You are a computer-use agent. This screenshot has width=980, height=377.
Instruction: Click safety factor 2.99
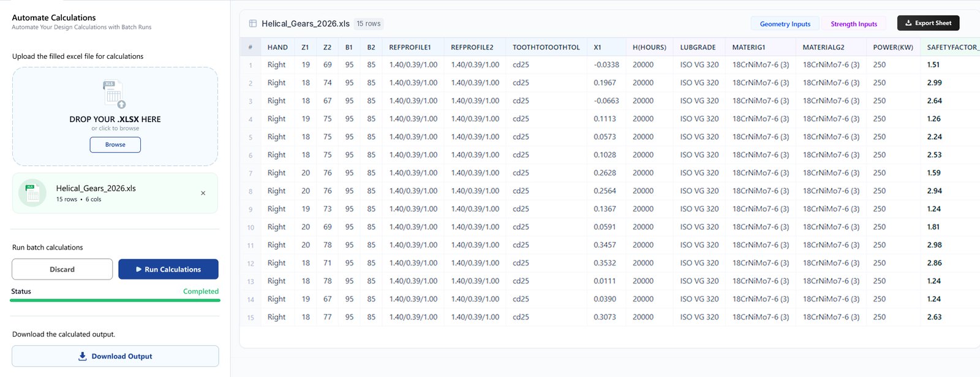934,83
